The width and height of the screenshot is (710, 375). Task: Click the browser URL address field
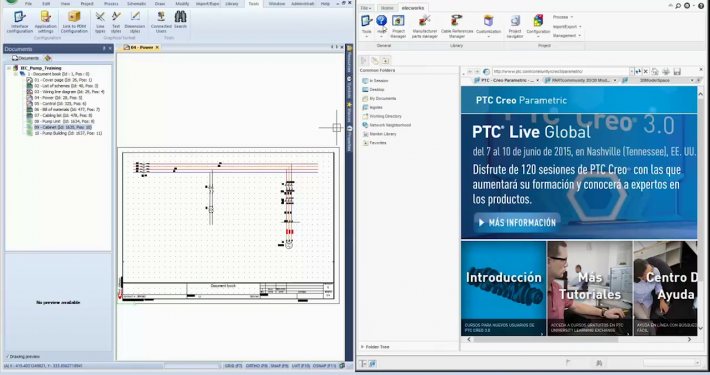coord(561,72)
